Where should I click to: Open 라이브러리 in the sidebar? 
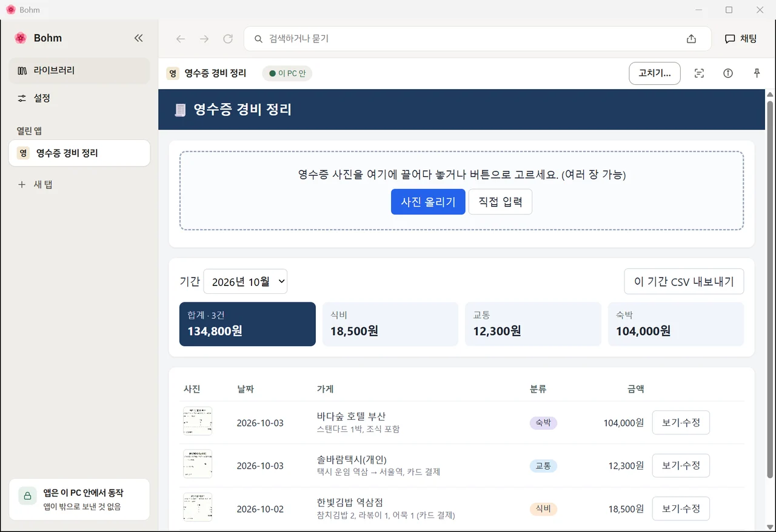tap(79, 70)
